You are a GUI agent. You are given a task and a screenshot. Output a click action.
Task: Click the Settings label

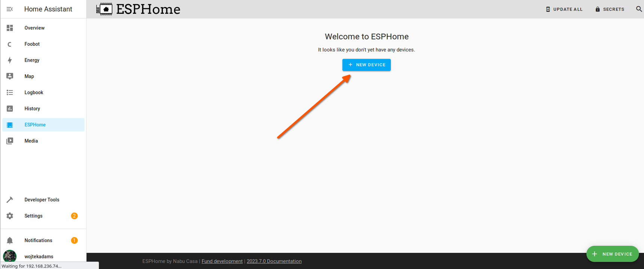33,216
